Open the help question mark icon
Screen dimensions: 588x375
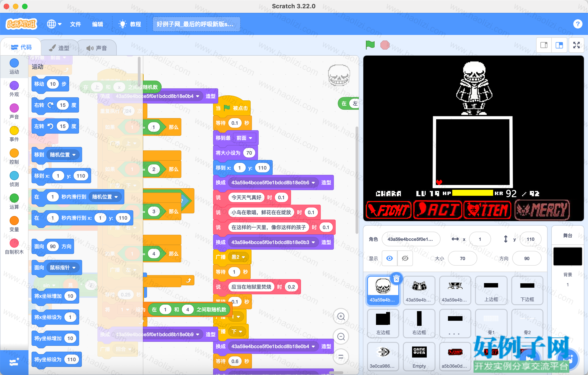pyautogui.click(x=577, y=24)
